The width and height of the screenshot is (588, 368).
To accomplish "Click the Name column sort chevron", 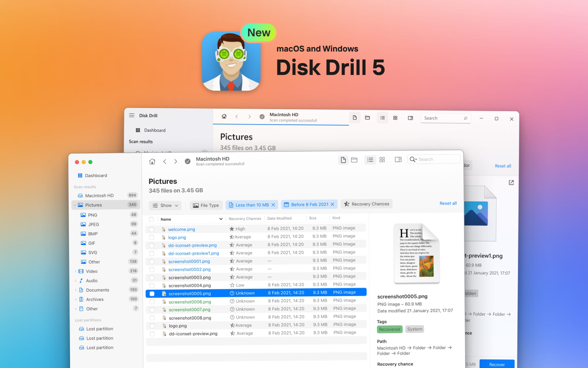I will point(221,219).
